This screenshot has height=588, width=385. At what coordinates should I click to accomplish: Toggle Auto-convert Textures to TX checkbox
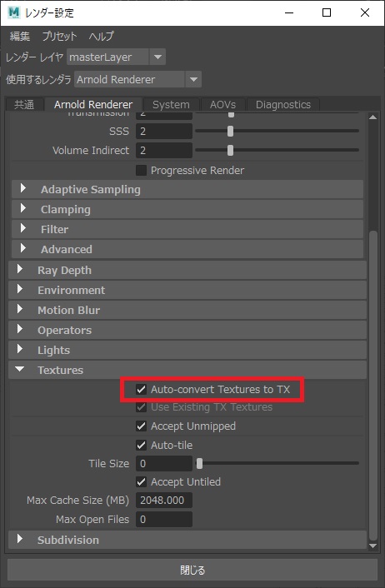pos(141,389)
